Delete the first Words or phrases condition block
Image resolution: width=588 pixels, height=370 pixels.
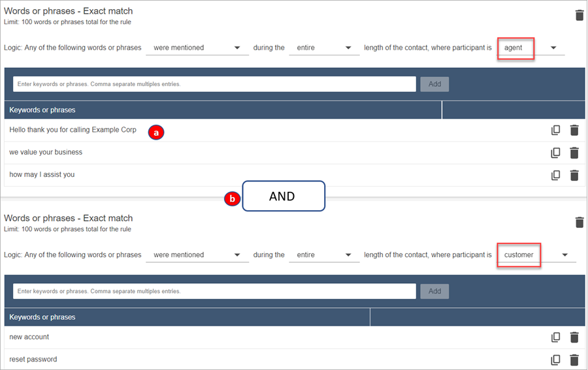(x=579, y=15)
